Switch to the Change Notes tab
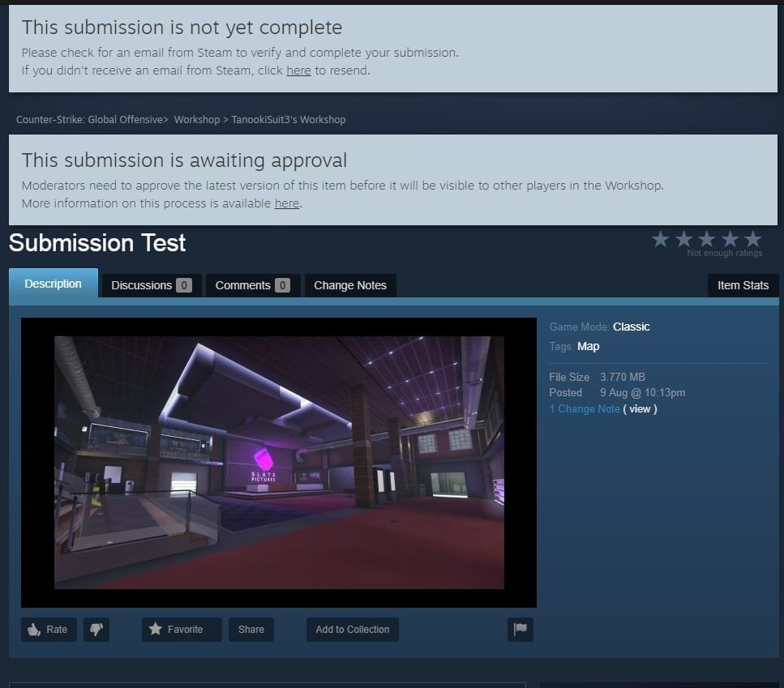Screen dimensions: 784x688 [x=350, y=285]
